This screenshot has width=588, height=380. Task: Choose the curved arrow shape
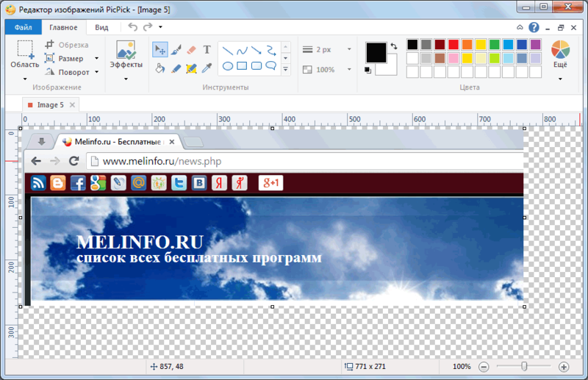(x=270, y=50)
